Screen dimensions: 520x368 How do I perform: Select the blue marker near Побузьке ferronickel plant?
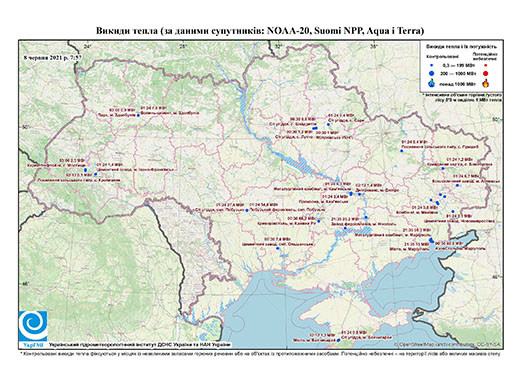point(247,210)
